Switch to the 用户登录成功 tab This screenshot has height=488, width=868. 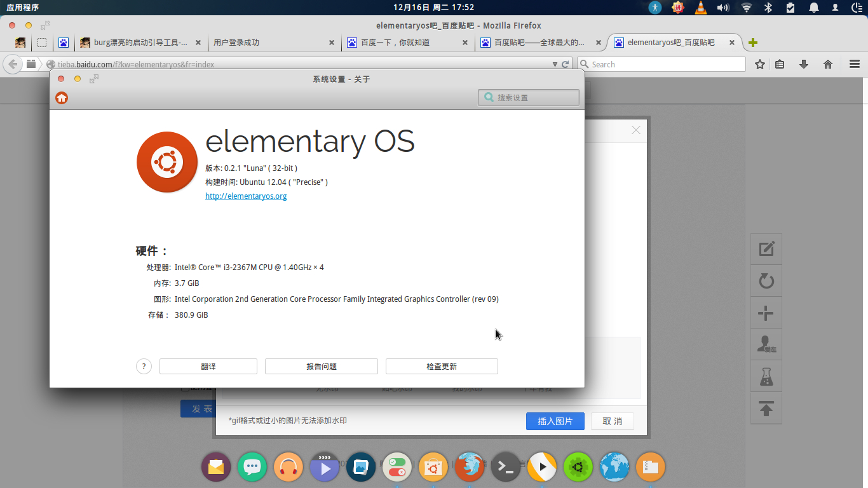273,43
